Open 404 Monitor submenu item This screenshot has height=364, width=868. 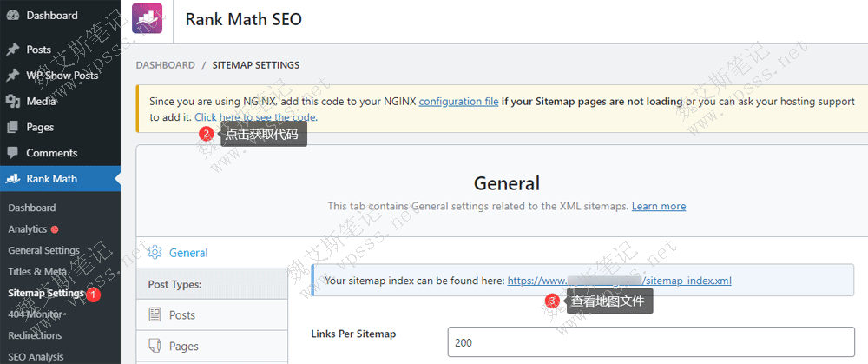coord(35,314)
